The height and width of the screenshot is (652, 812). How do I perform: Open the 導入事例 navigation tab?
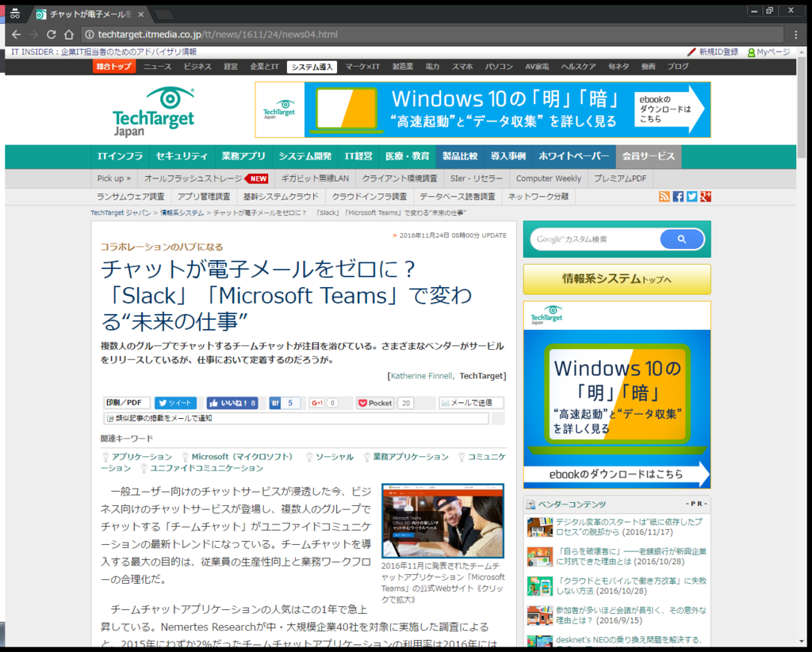(508, 156)
